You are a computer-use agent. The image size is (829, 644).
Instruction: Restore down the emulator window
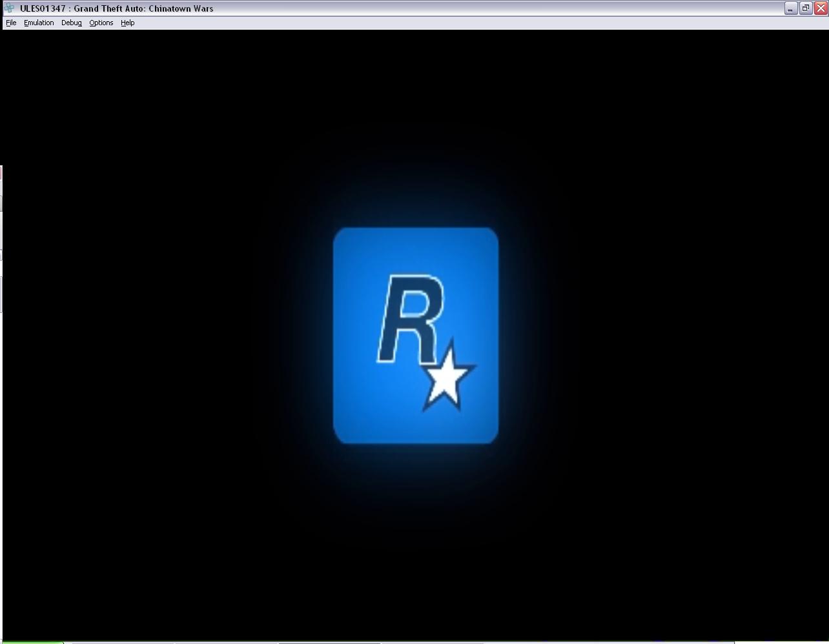(x=806, y=8)
